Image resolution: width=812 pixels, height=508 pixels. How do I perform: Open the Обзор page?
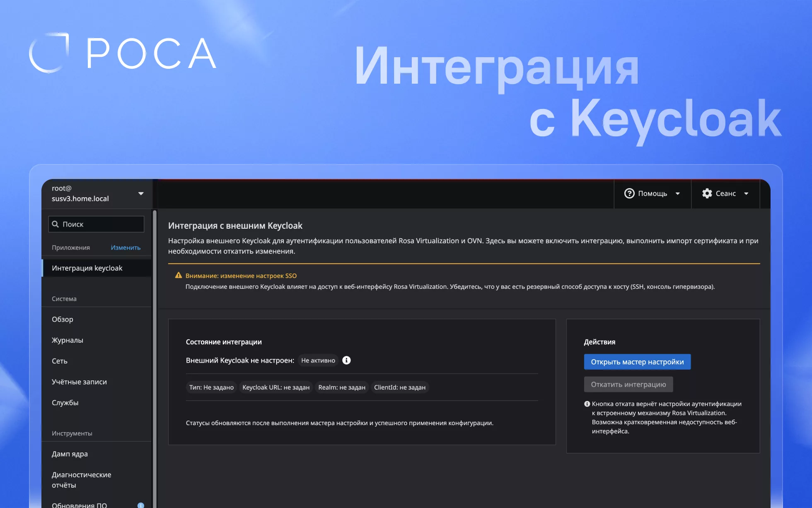click(63, 319)
